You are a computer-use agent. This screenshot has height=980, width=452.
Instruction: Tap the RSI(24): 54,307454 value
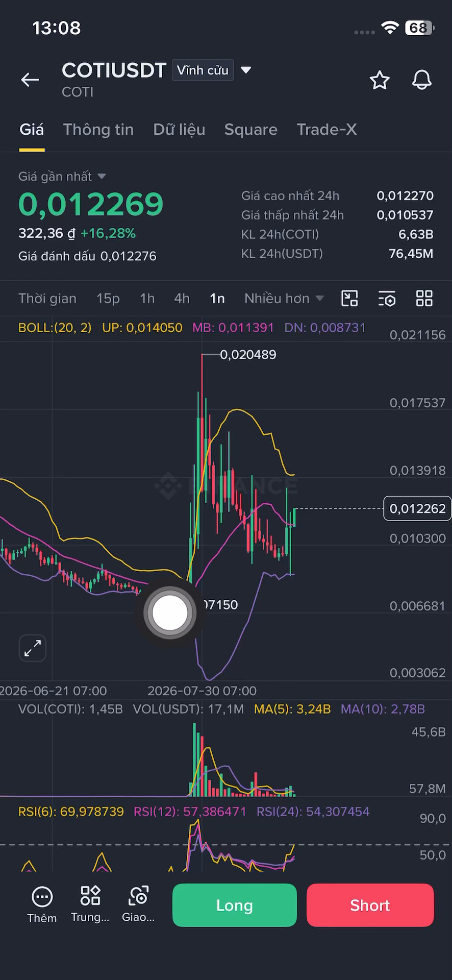point(313,812)
